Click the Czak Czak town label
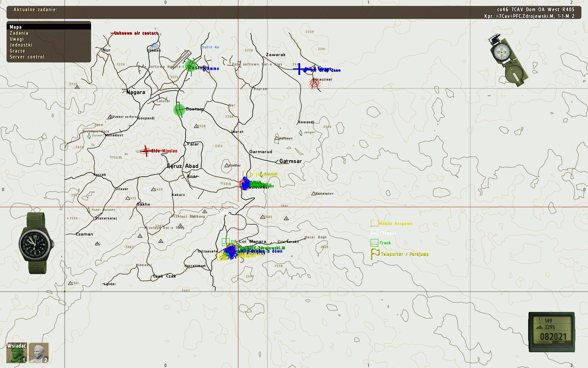 (164, 276)
